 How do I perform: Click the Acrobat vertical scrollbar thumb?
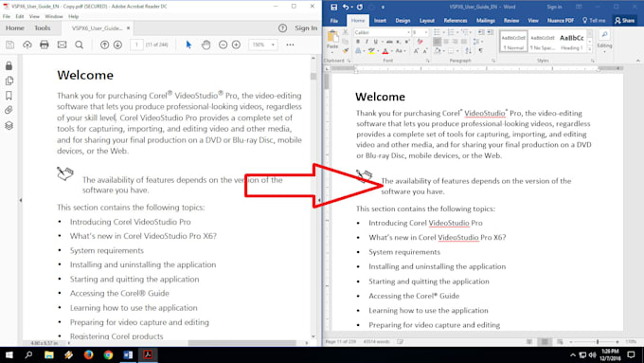(313, 77)
